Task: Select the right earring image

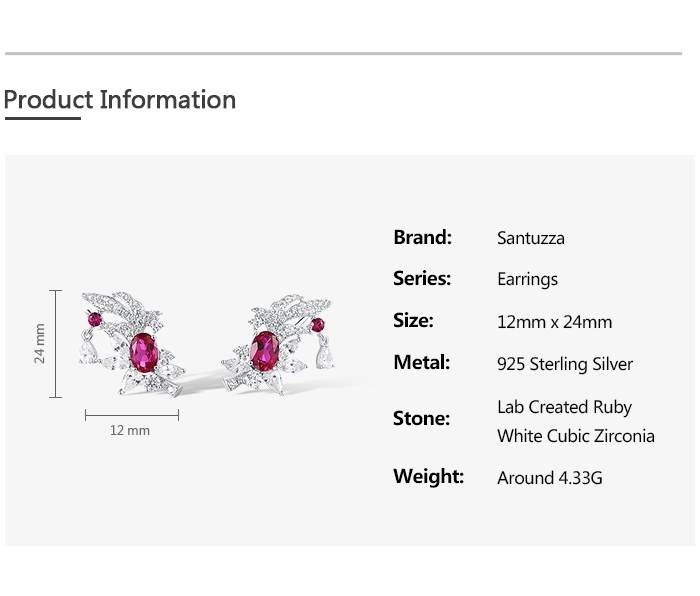Action: [x=278, y=344]
